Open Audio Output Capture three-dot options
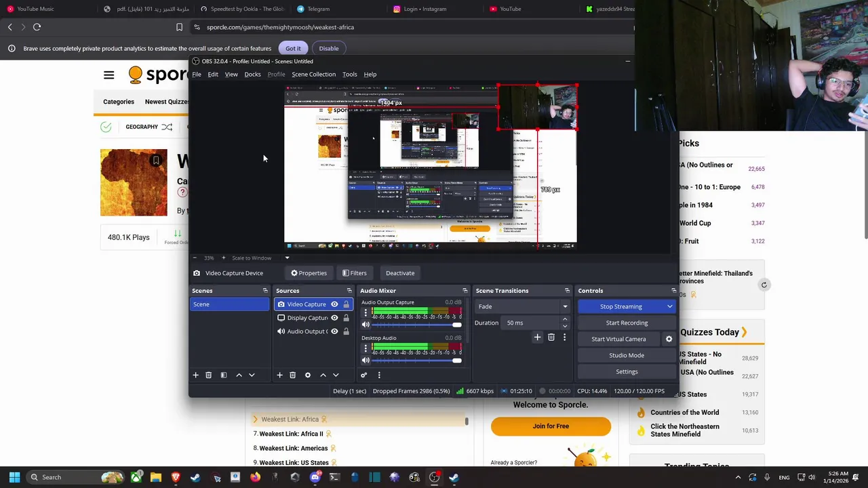Screen dimensions: 868x488 366,312
